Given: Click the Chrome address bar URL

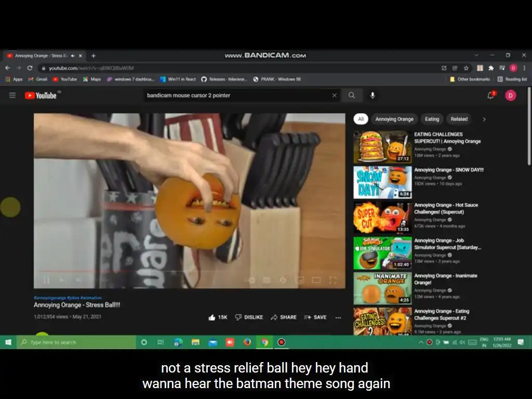Looking at the screenshot, I should 91,68.
